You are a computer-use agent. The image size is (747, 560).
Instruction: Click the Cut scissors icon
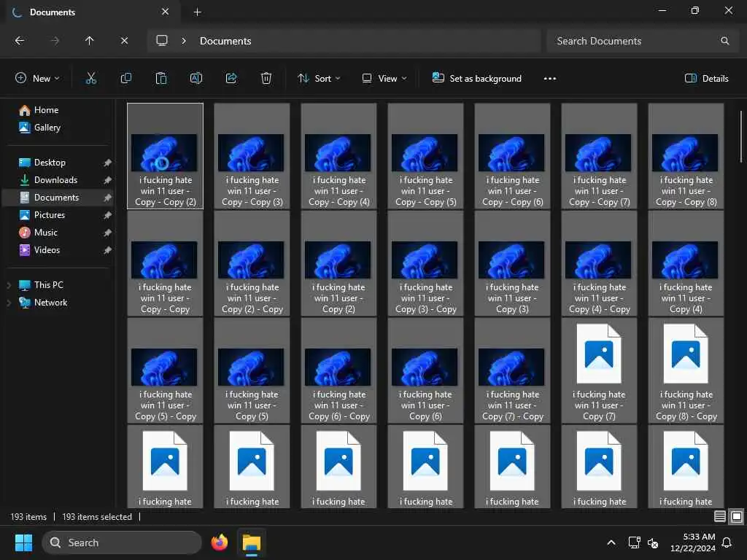tap(90, 79)
